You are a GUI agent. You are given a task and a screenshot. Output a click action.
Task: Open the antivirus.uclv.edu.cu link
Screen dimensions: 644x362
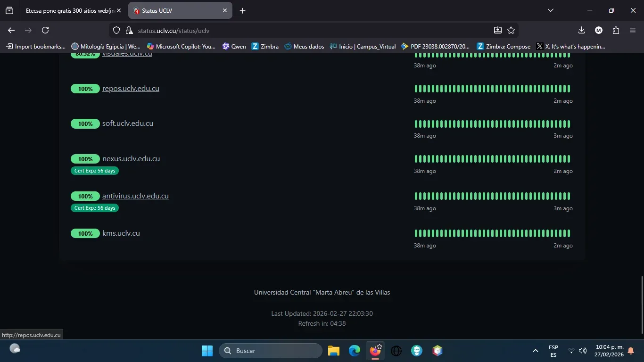pos(135,196)
